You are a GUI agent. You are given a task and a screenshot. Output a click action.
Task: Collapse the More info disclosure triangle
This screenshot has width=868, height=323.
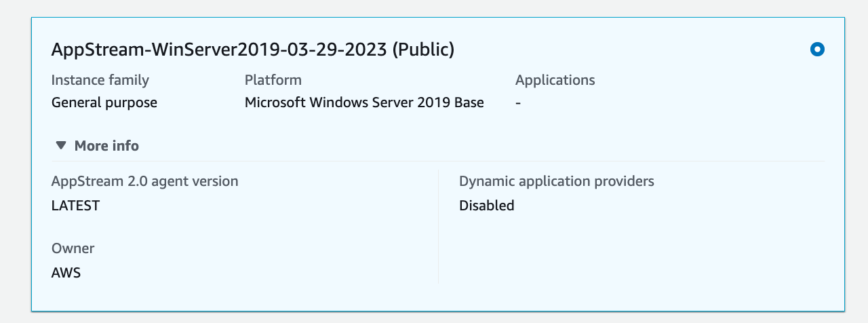coord(61,145)
